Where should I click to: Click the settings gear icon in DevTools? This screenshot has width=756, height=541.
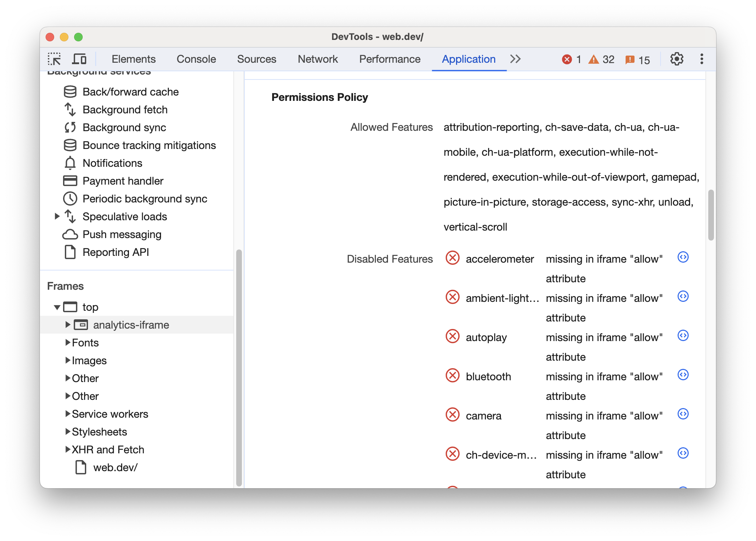tap(677, 58)
